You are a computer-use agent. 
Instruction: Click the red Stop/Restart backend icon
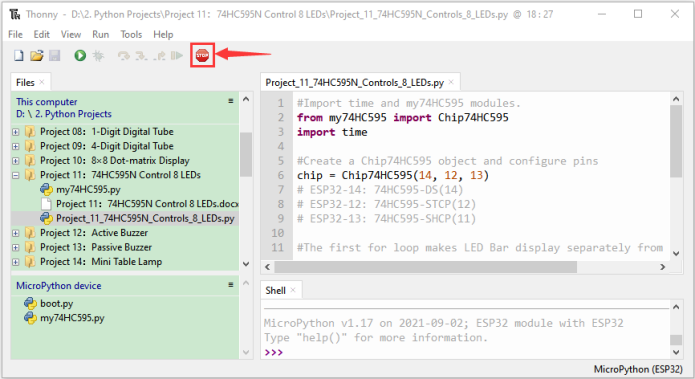pyautogui.click(x=203, y=55)
